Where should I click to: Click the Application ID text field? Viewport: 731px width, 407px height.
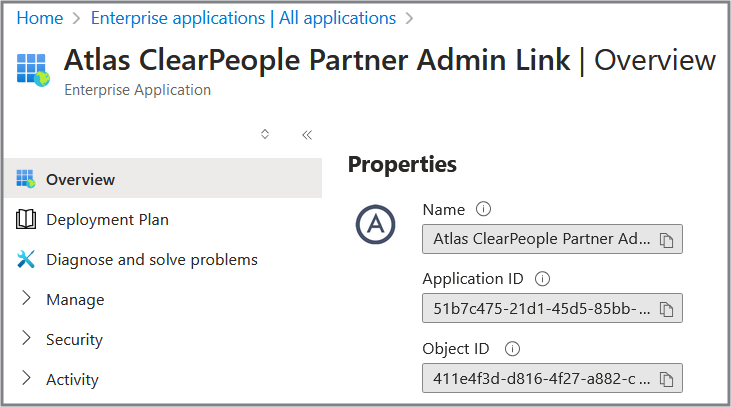[540, 309]
